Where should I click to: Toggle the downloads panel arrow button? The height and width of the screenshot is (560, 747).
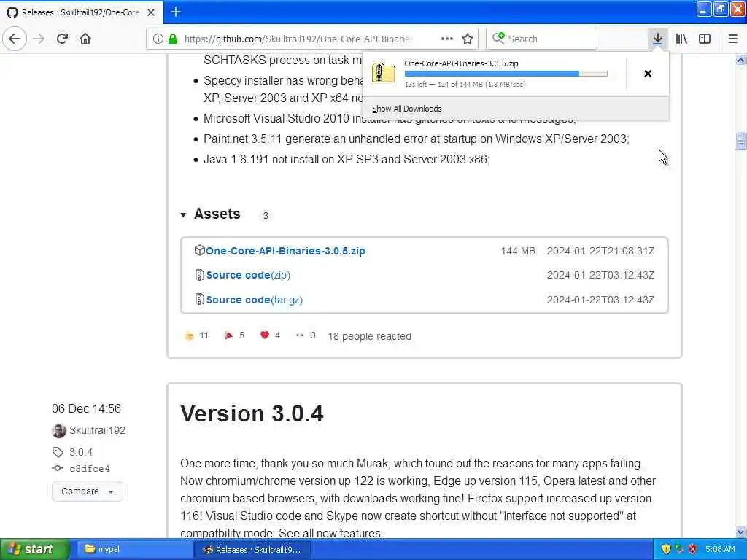point(657,39)
